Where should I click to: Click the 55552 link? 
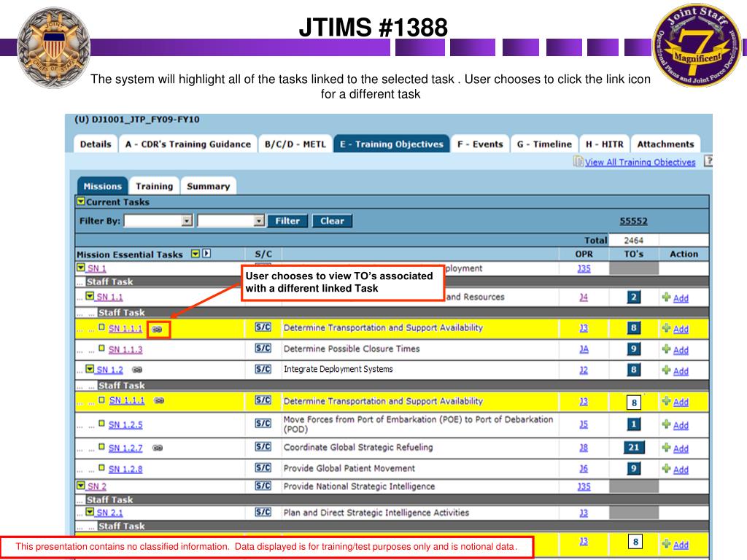[x=633, y=221]
